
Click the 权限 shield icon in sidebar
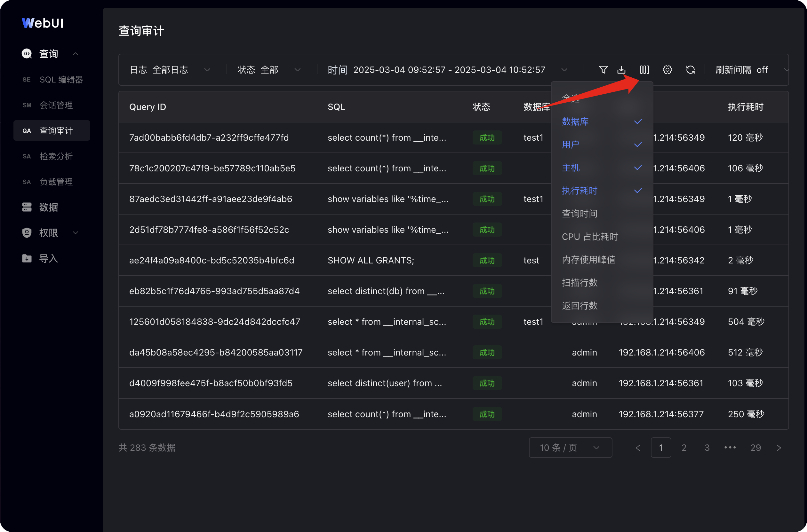27,233
